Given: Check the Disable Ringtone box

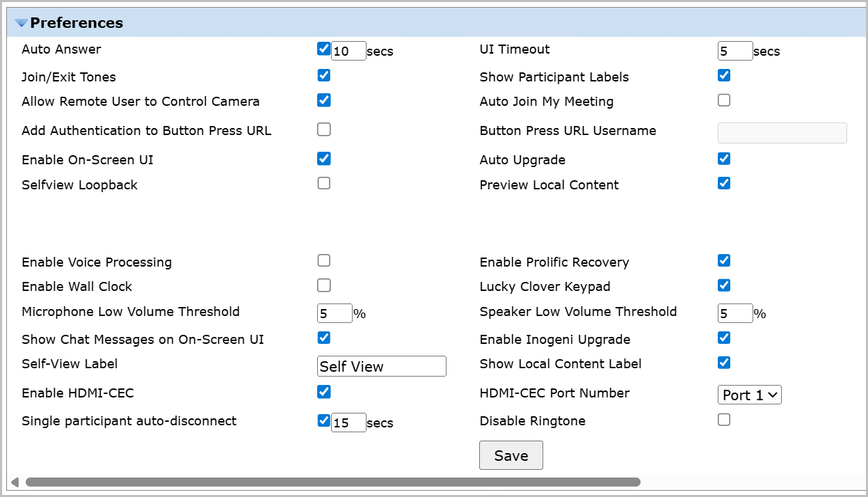Looking at the screenshot, I should (x=724, y=419).
